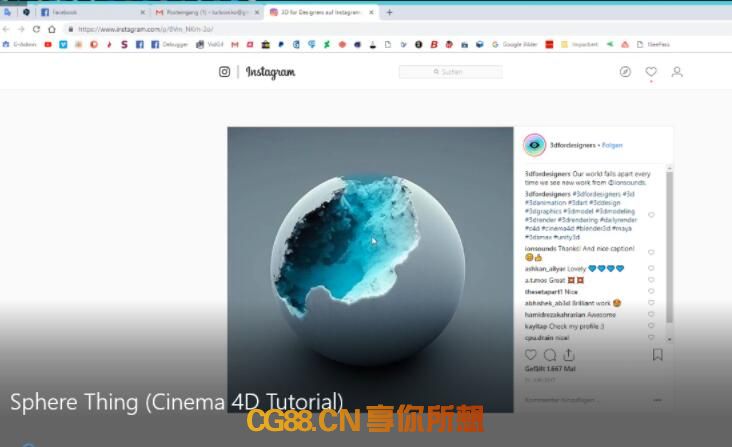Screen dimensions: 732x447
Task: Click the share post icon
Action: click(x=569, y=355)
